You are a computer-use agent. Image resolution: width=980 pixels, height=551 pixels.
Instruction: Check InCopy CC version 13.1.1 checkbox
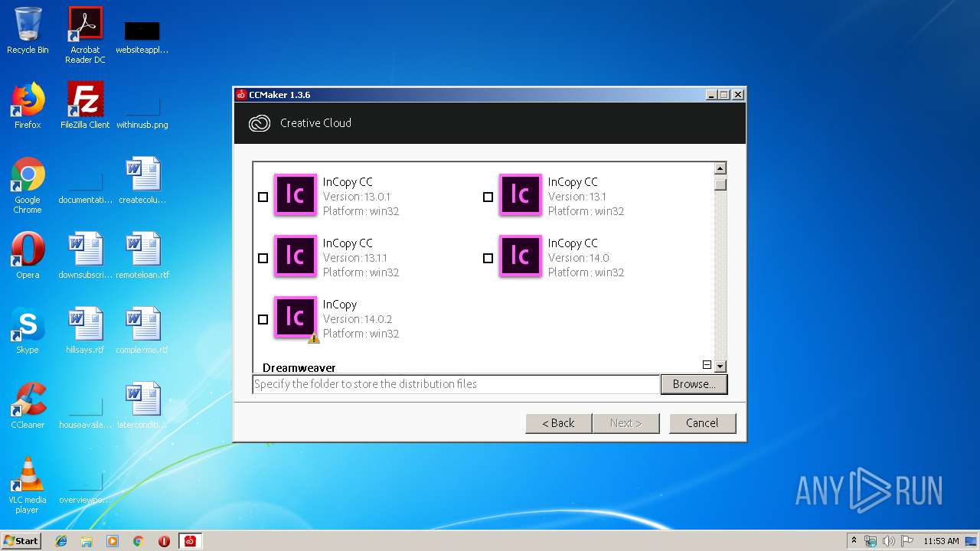point(263,258)
